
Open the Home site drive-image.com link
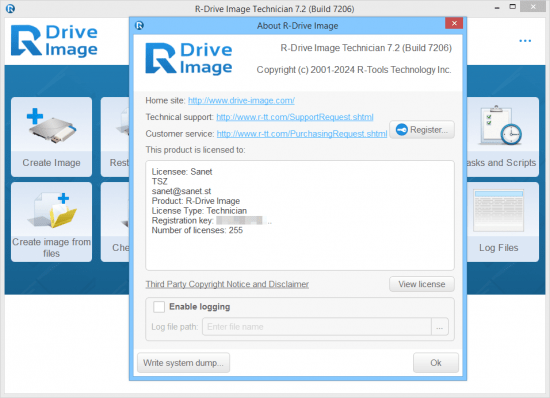coord(241,101)
